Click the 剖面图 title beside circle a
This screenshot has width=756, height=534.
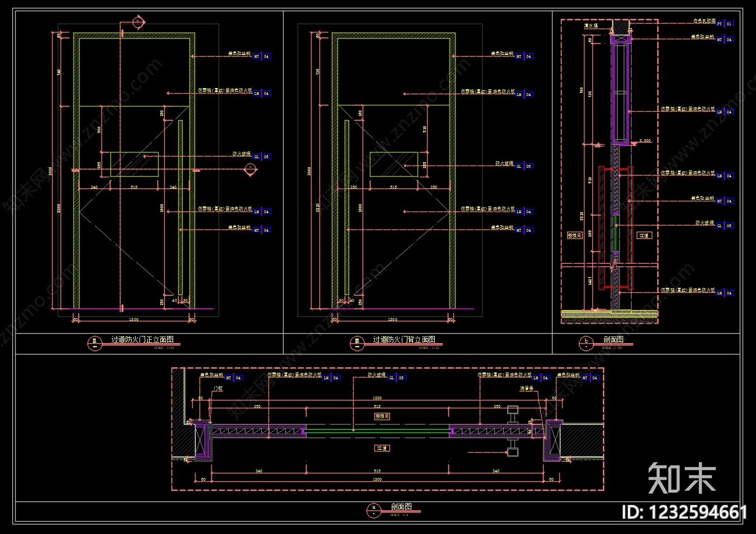tap(401, 507)
